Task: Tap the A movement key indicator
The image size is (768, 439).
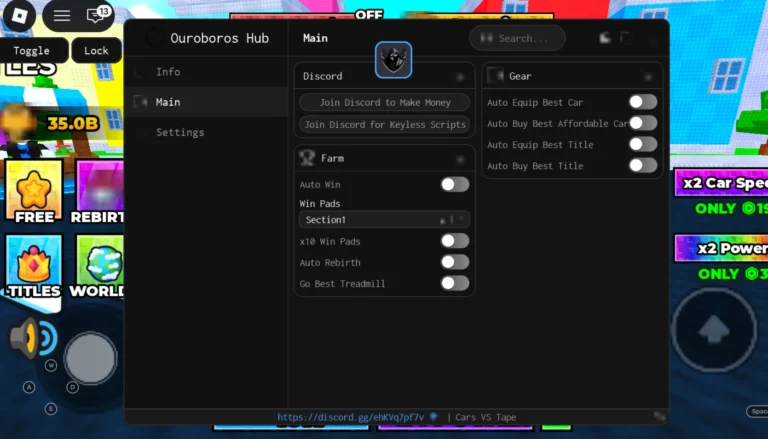Action: point(29,387)
